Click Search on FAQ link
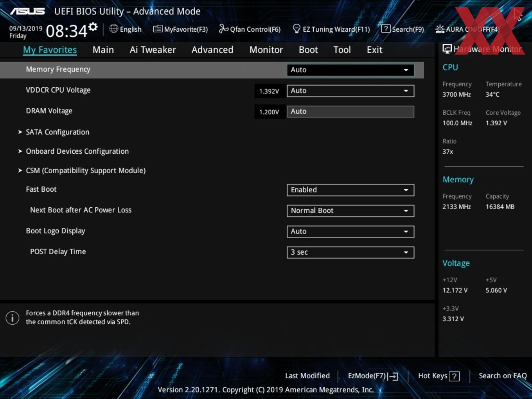This screenshot has height=399, width=532. tap(503, 376)
